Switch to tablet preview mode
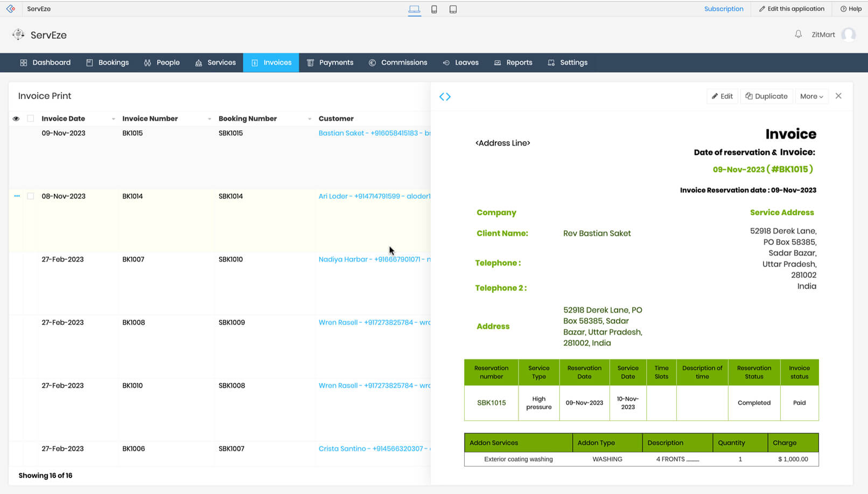868x494 pixels. tap(453, 9)
